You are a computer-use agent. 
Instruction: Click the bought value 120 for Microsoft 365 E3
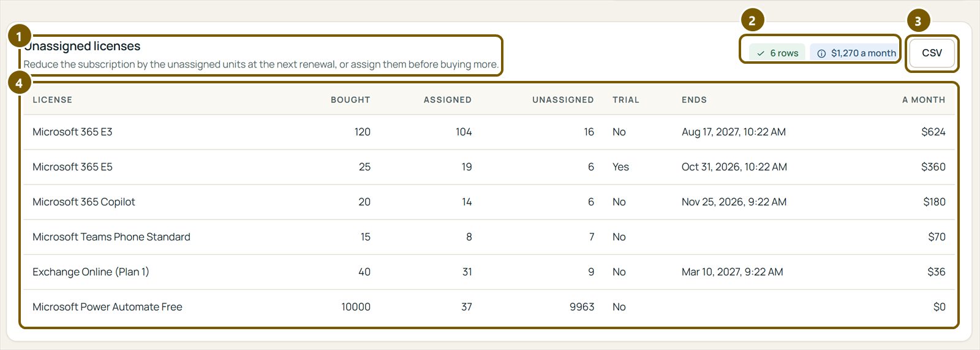(362, 132)
